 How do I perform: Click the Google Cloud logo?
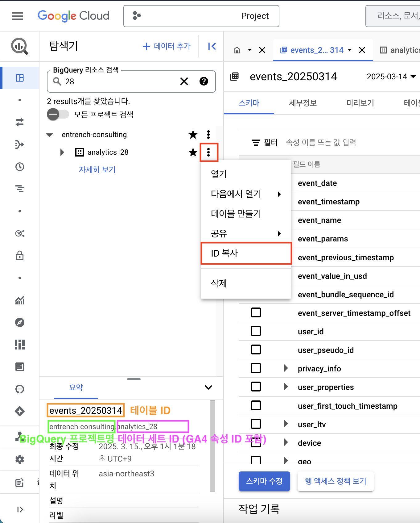[73, 16]
